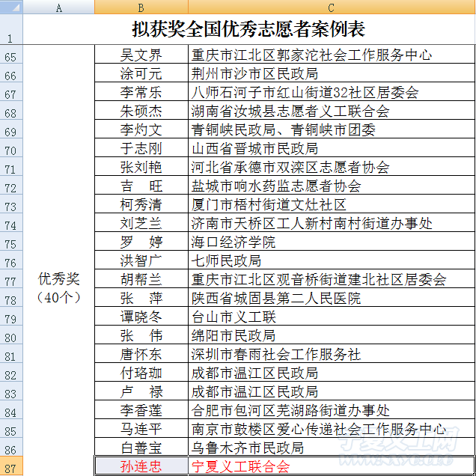
Task: Select name cell 唐怀东
Action: [x=141, y=354]
